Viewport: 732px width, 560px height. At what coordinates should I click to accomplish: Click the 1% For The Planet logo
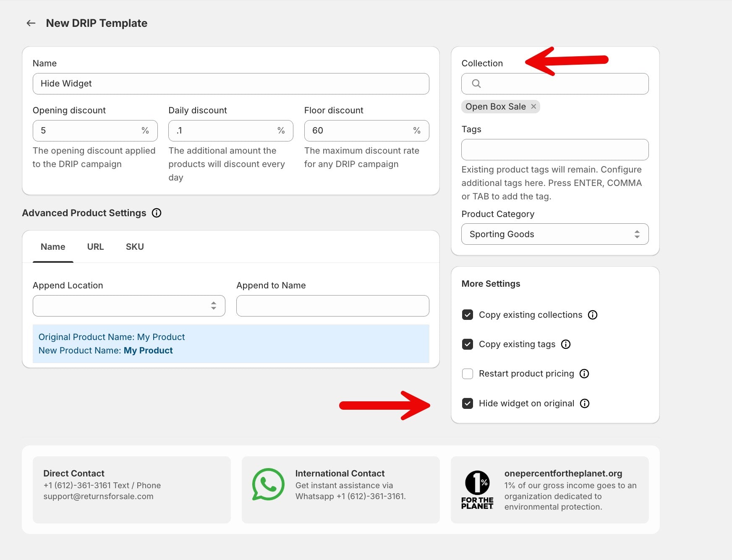(x=477, y=489)
